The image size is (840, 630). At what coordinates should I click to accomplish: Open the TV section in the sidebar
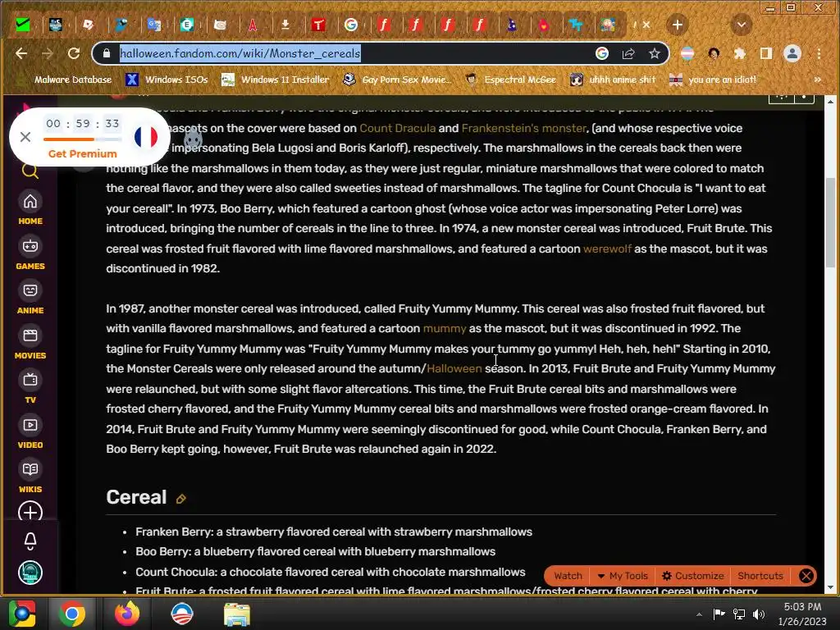[30, 387]
